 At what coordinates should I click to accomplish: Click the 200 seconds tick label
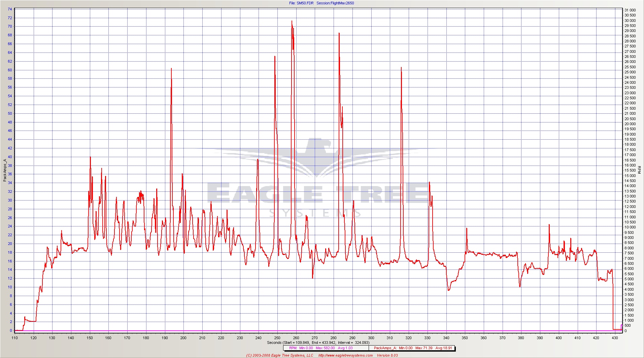pos(183,338)
